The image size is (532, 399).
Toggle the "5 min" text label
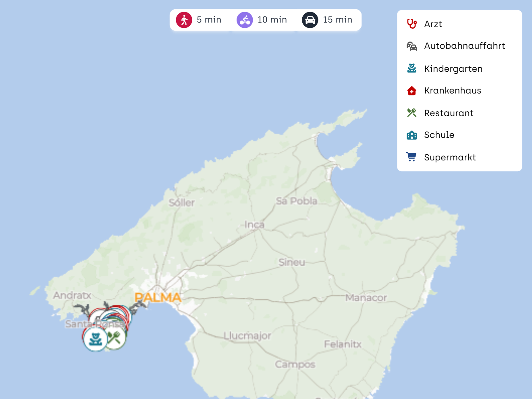(x=209, y=20)
